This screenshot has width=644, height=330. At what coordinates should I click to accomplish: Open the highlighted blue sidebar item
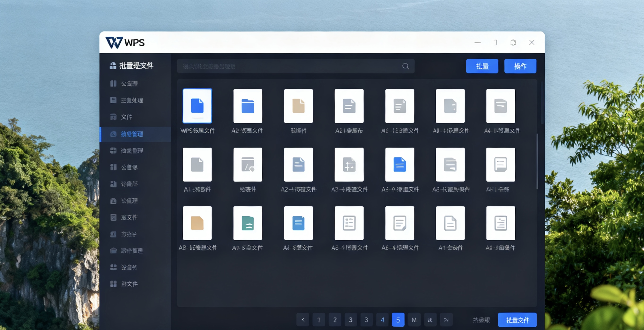point(132,134)
